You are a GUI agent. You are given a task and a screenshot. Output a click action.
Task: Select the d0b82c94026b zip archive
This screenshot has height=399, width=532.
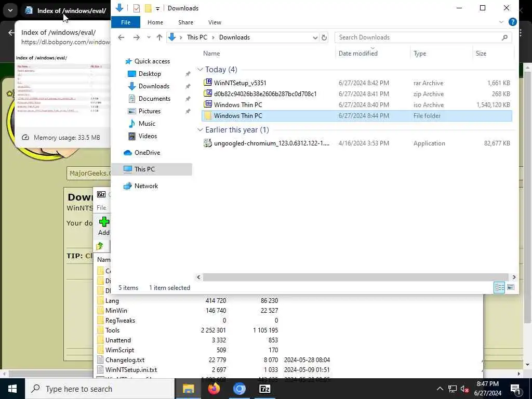click(x=356, y=94)
